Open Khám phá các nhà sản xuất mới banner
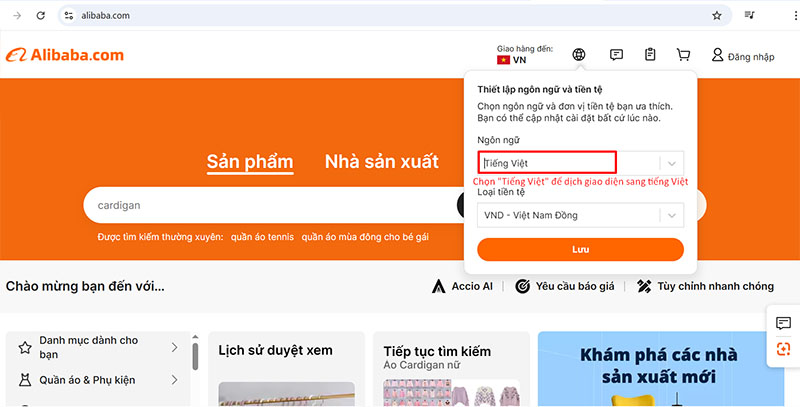The image size is (800, 407). click(661, 369)
